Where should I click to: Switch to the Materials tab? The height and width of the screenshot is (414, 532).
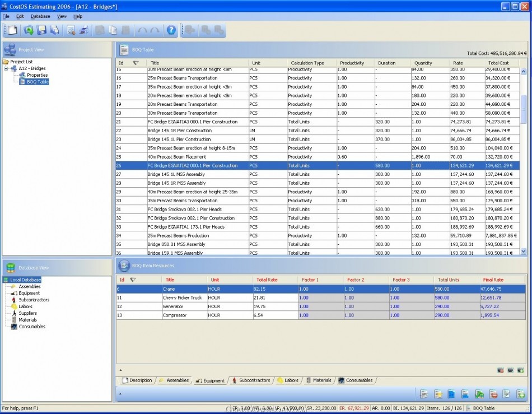[x=319, y=380]
